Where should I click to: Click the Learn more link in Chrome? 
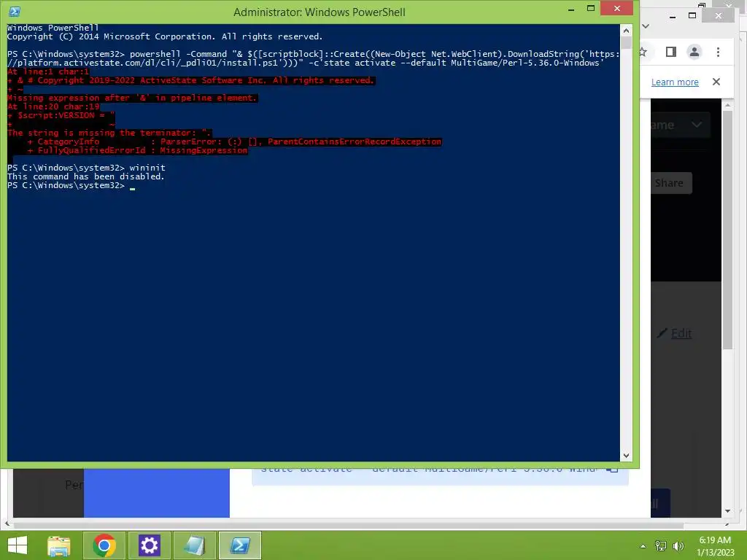point(675,82)
